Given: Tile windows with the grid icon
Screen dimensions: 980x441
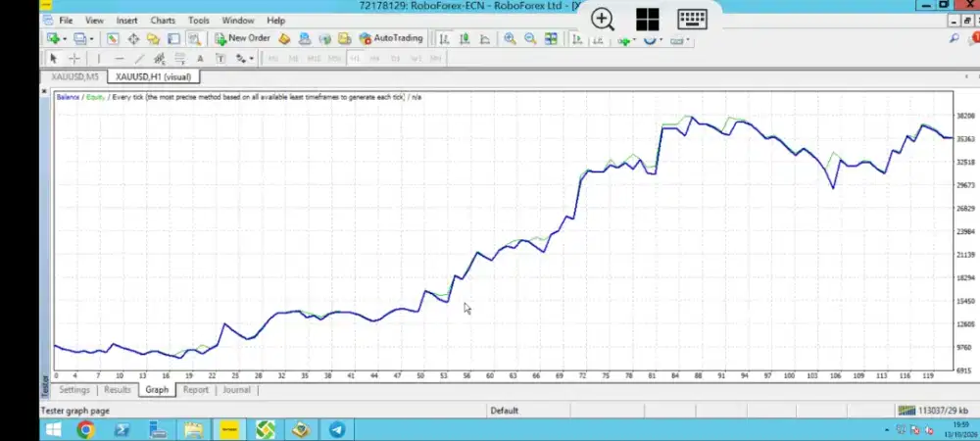Looking at the screenshot, I should coord(551,39).
